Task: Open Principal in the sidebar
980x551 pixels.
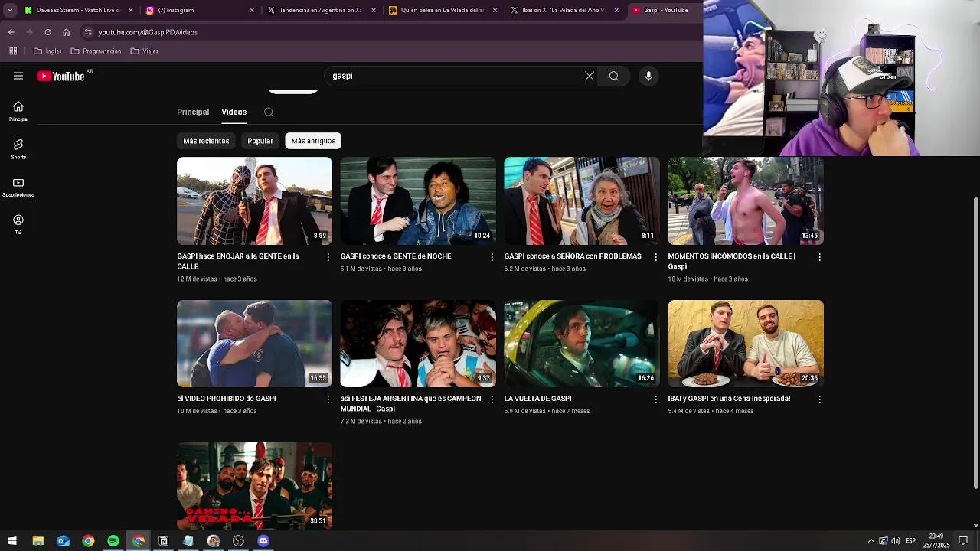Action: pyautogui.click(x=18, y=111)
